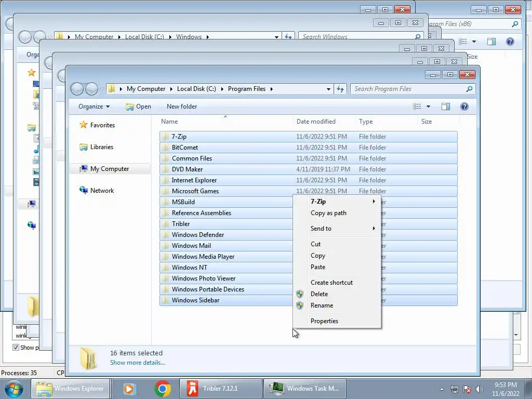
Task: Open the Organize dropdown menu
Action: pos(94,107)
